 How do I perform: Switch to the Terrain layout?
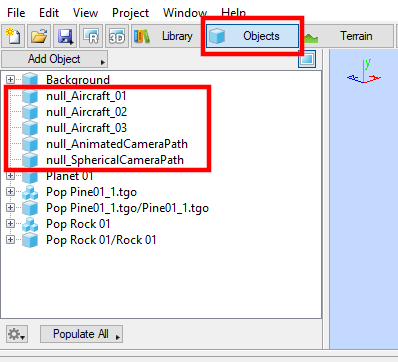[x=348, y=36]
